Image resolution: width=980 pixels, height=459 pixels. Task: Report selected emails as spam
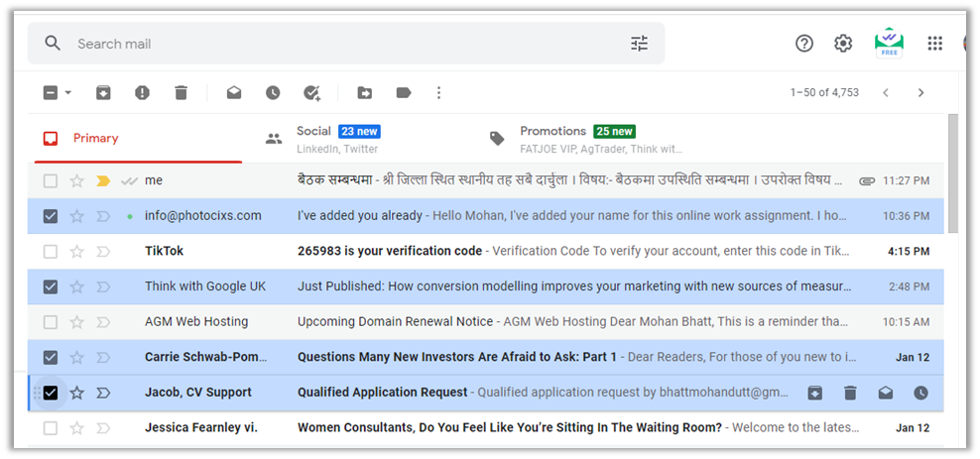[x=142, y=92]
